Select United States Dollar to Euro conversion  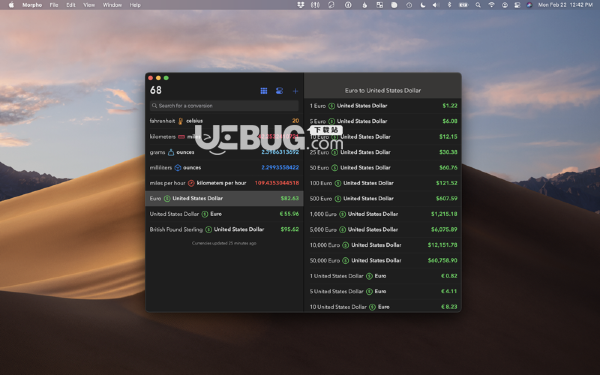tap(224, 214)
